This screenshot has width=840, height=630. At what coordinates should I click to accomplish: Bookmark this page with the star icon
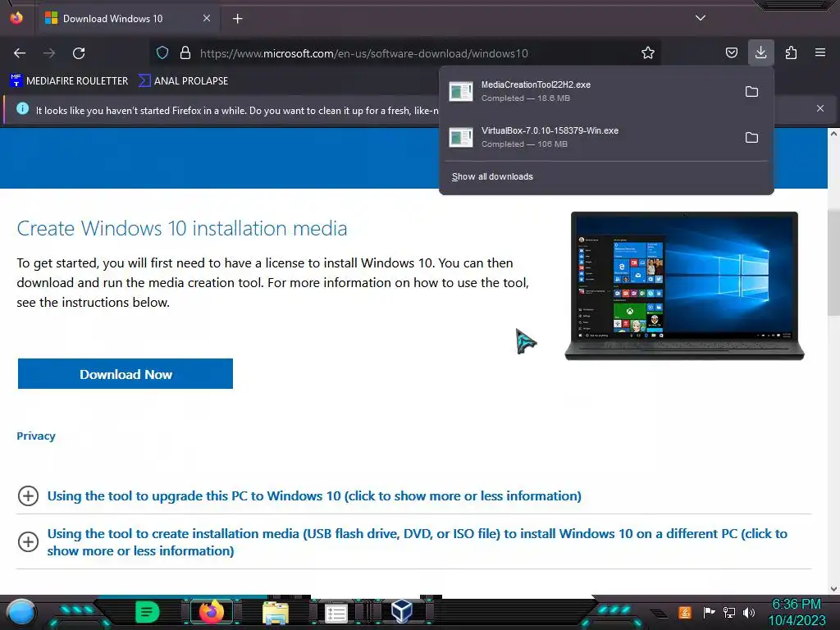click(648, 53)
